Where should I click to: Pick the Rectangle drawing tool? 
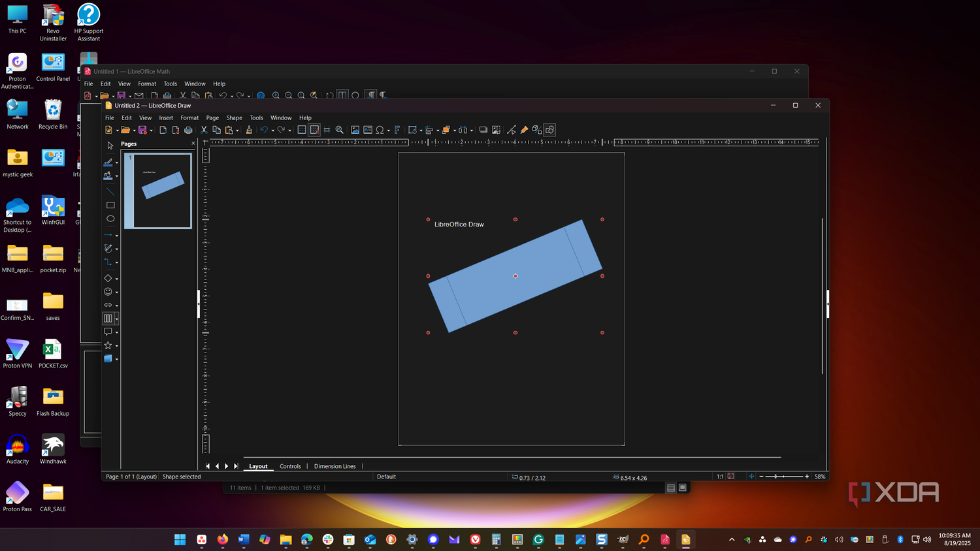(x=110, y=205)
